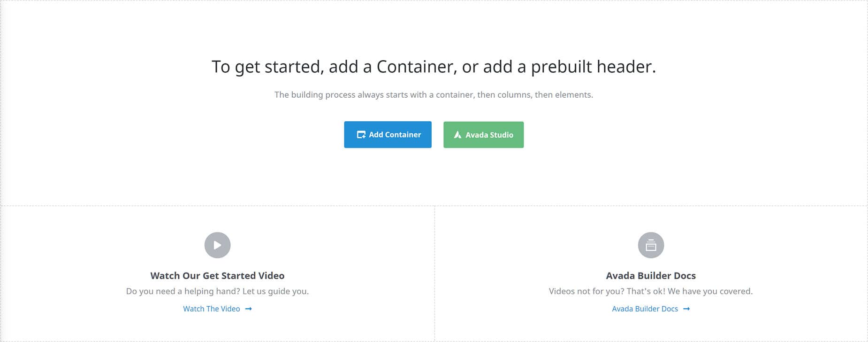Click the 'Do you need a helping hand' text
Screen dimensions: 868x342
pyautogui.click(x=217, y=291)
